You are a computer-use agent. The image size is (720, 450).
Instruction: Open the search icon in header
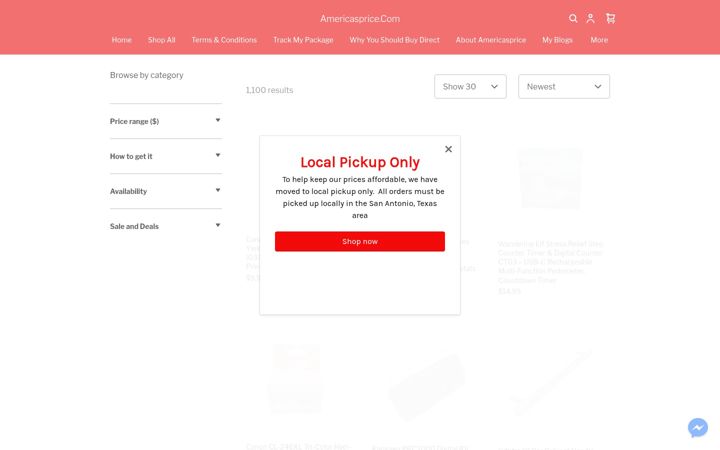(x=573, y=18)
